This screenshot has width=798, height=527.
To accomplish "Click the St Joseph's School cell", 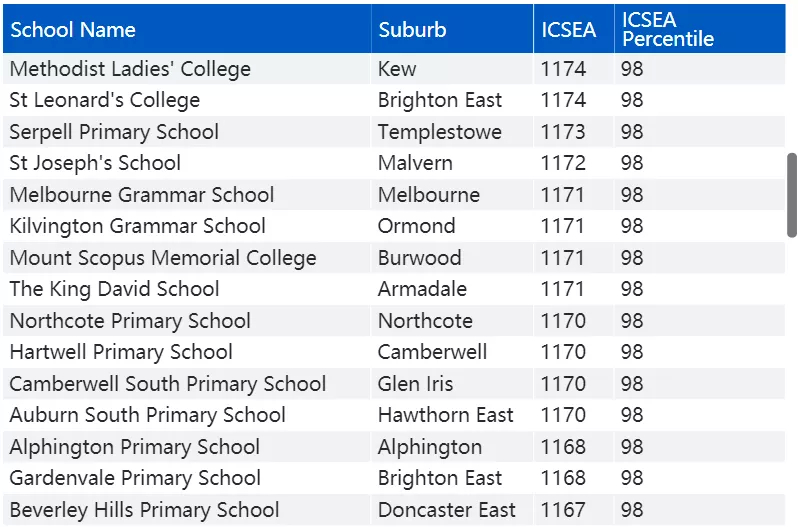I will pos(95,163).
